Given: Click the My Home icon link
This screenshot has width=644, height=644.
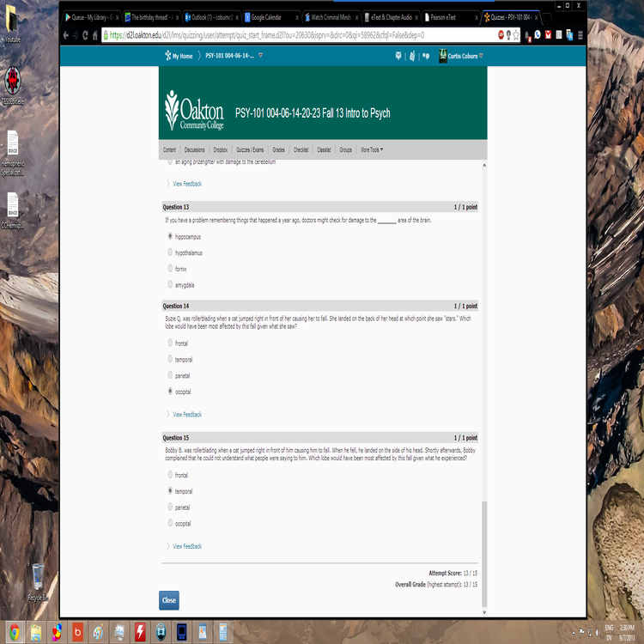Looking at the screenshot, I should [178, 56].
